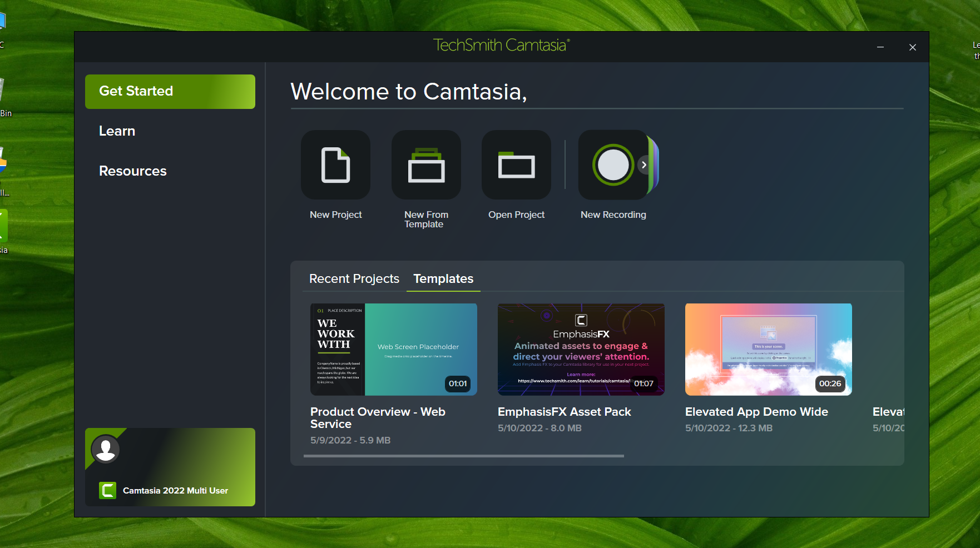980x548 pixels.
Task: Select the New From Template briefcase icon
Action: click(426, 165)
